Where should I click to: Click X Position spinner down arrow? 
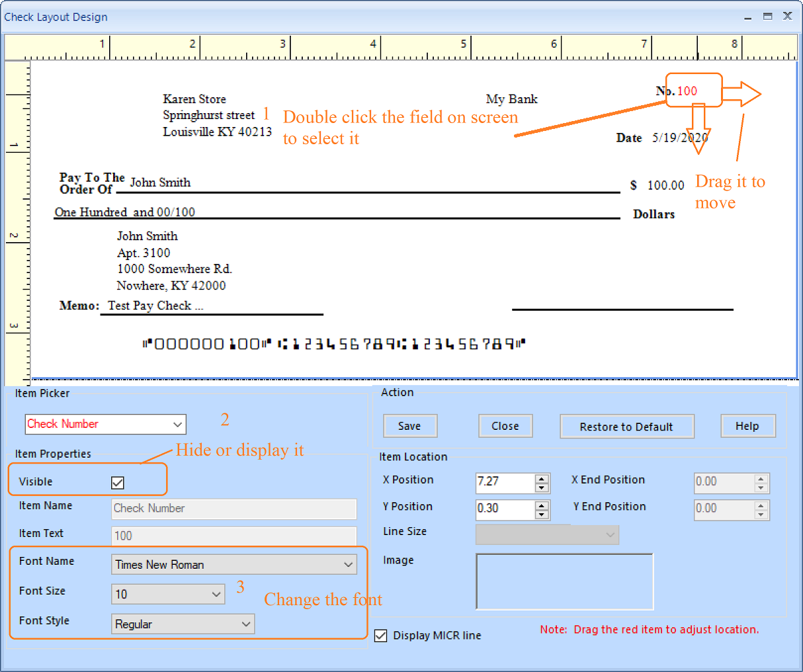[542, 488]
